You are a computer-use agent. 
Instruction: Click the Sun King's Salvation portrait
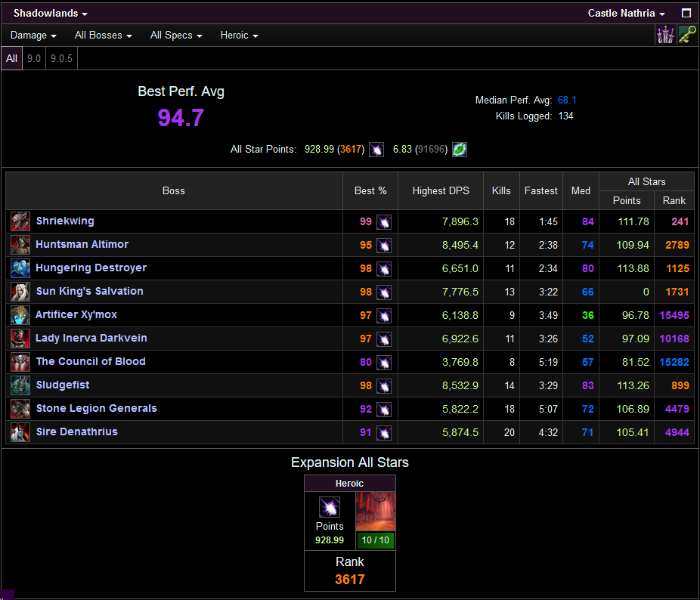[20, 292]
